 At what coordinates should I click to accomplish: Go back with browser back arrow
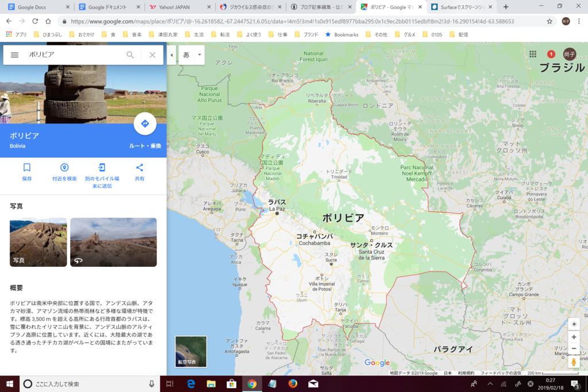9,21
